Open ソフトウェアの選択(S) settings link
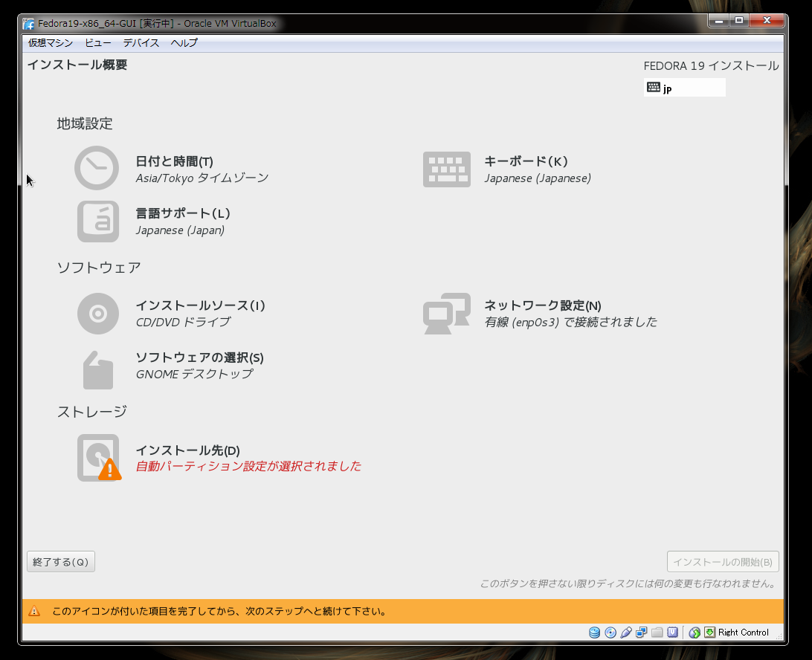Image resolution: width=812 pixels, height=660 pixels. coord(199,357)
